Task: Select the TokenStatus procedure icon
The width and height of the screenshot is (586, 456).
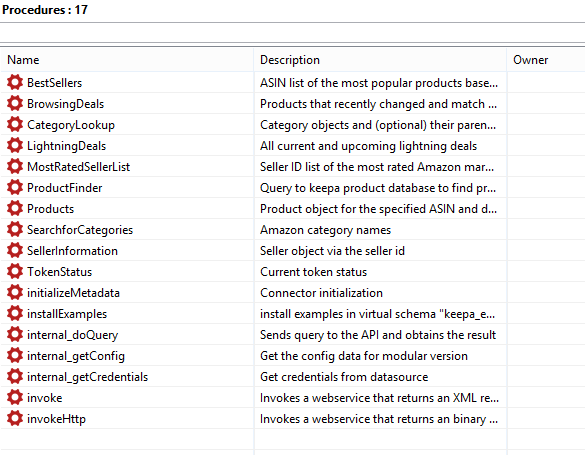Action: tap(15, 271)
